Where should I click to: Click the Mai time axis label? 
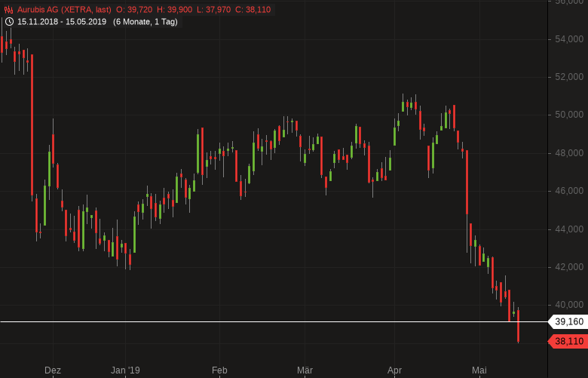coord(479,370)
